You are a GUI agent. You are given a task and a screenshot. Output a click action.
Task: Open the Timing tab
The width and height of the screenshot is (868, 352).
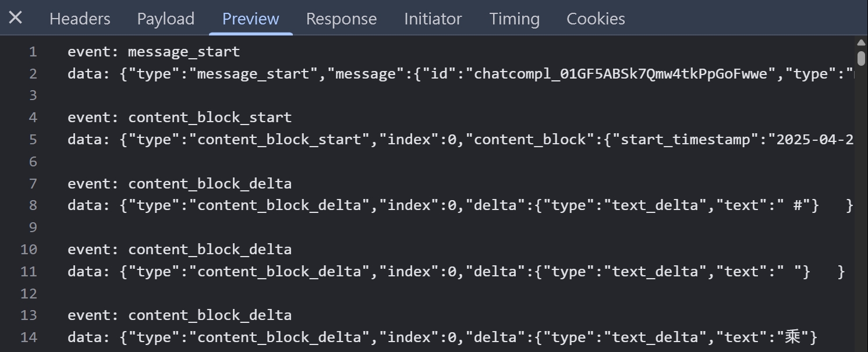pos(515,19)
